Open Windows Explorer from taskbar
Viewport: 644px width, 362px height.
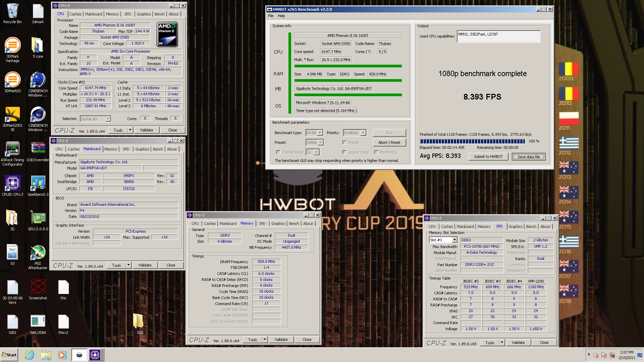[x=46, y=355]
